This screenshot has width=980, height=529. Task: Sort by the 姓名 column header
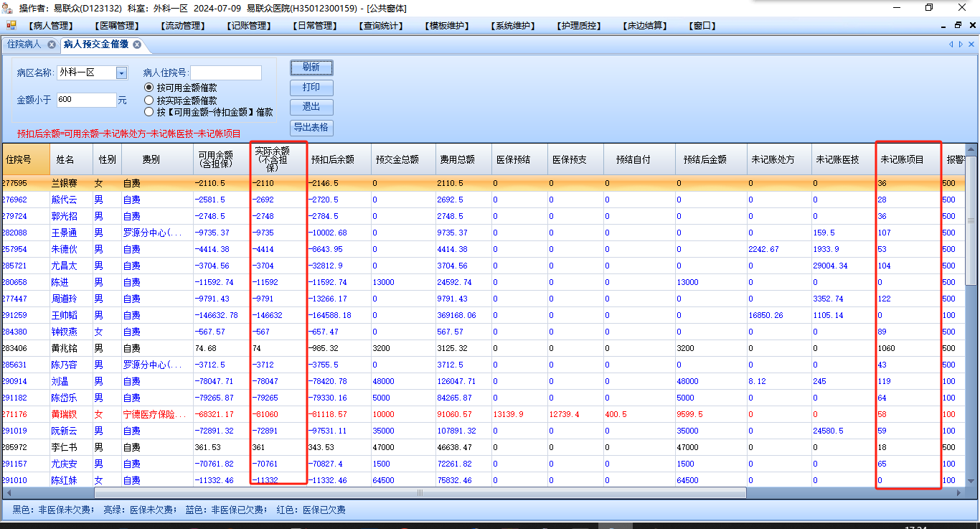click(71, 159)
